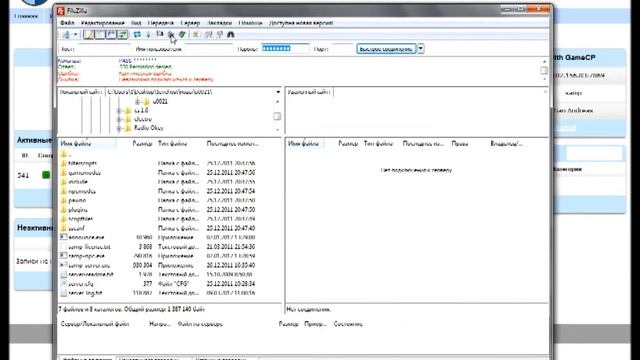
Task: Select the plugins folder row
Action: (x=169, y=210)
